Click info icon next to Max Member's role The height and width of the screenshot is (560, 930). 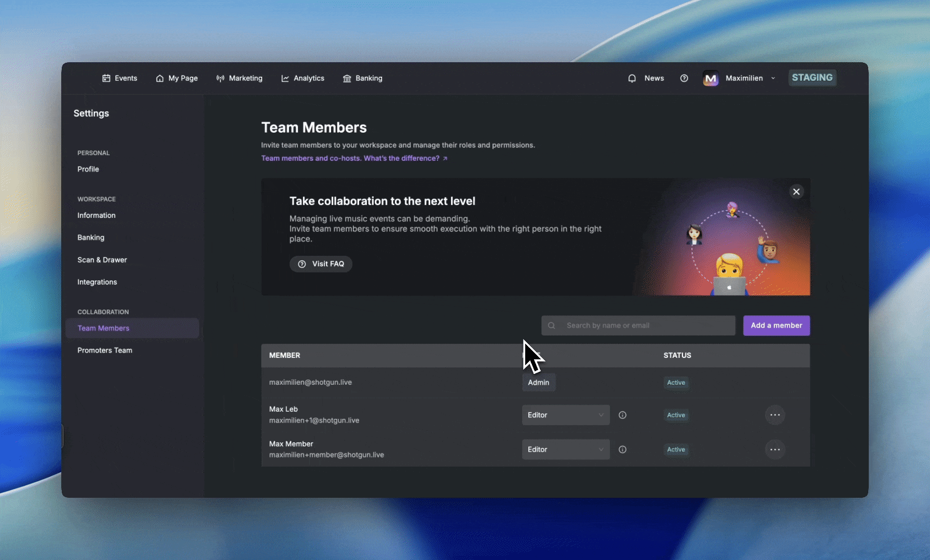click(x=622, y=450)
